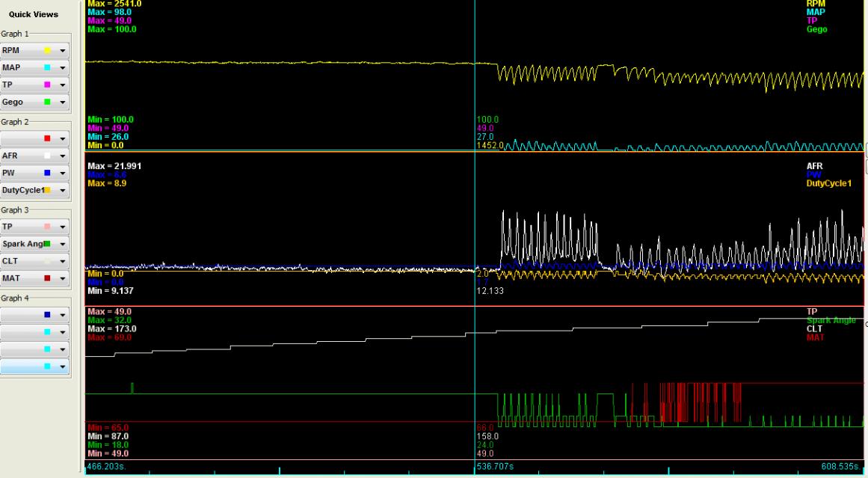The image size is (868, 478).
Task: Expand the MAP field dropdown arrow
Action: point(64,67)
